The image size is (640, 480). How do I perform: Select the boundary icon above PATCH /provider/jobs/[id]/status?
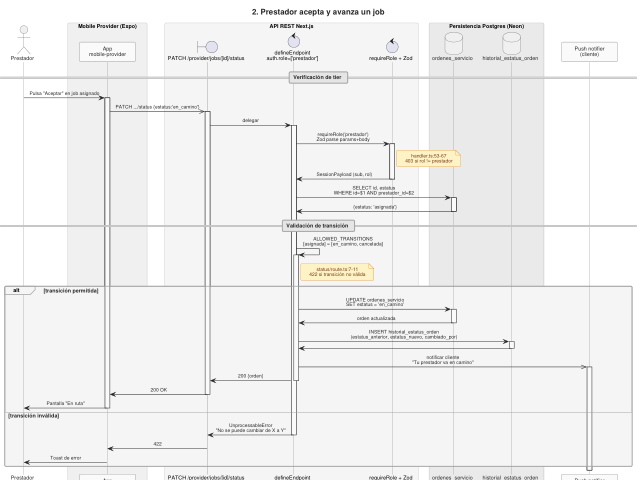click(207, 47)
